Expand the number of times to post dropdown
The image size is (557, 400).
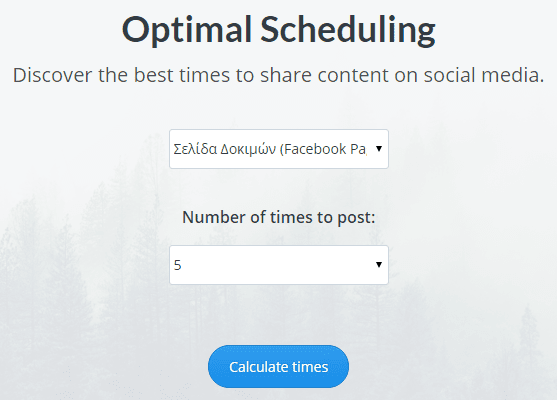(279, 265)
